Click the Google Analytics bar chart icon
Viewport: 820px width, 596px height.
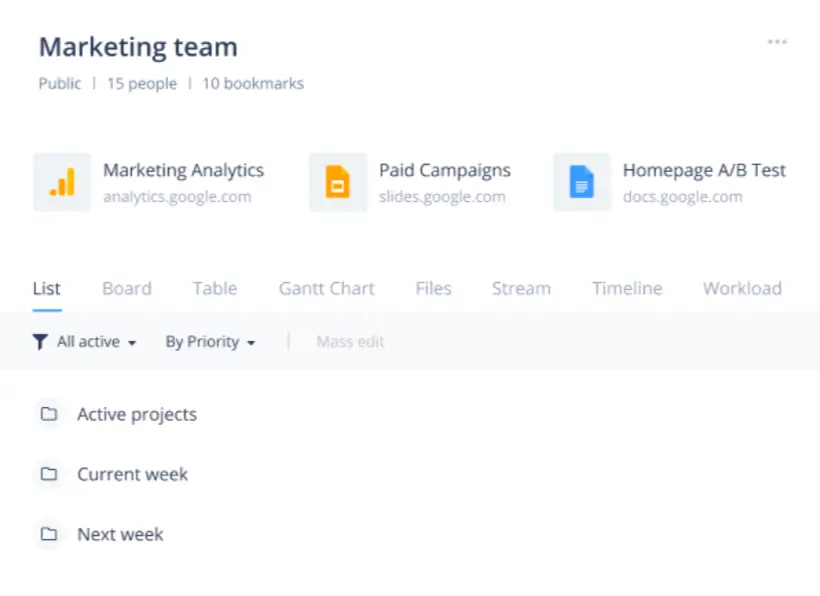[x=62, y=182]
